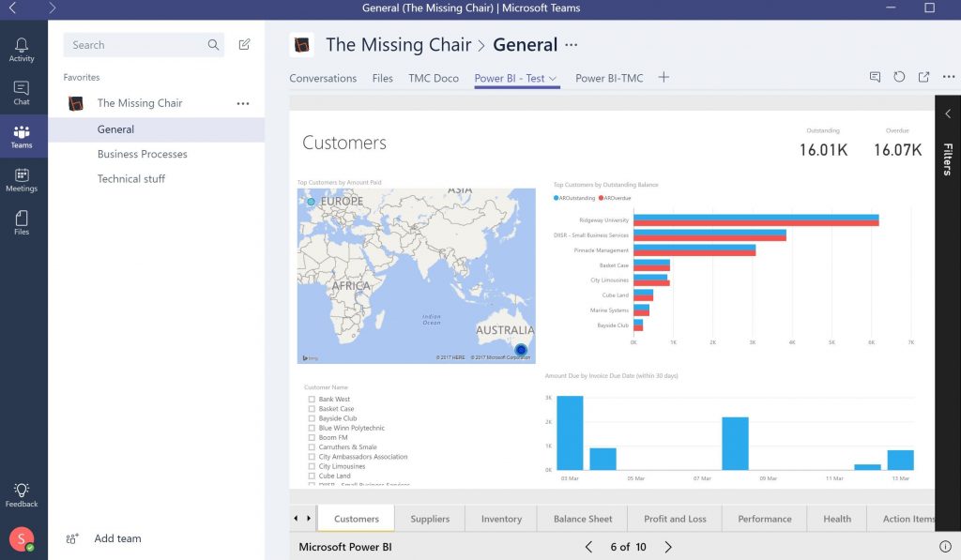Check the Cube Land customer box

click(312, 477)
